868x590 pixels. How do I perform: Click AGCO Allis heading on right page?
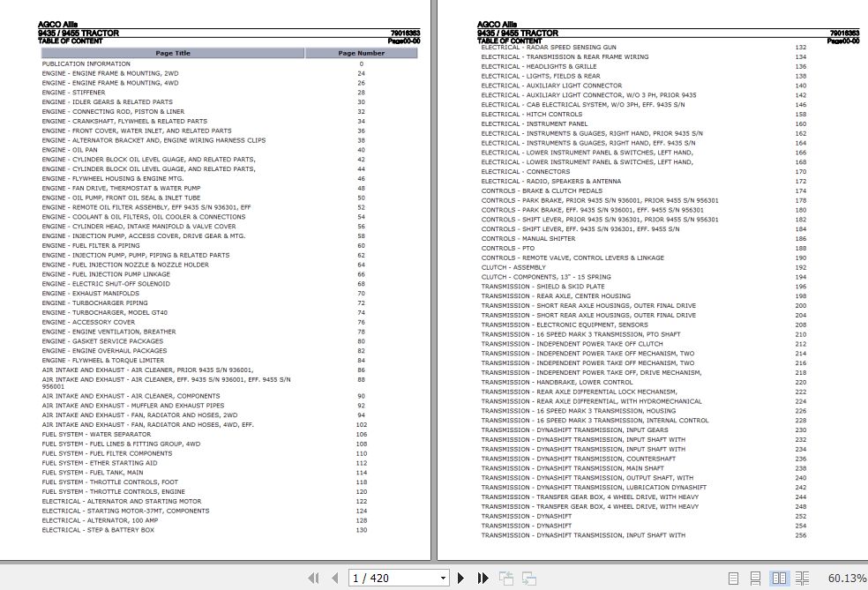(x=498, y=25)
